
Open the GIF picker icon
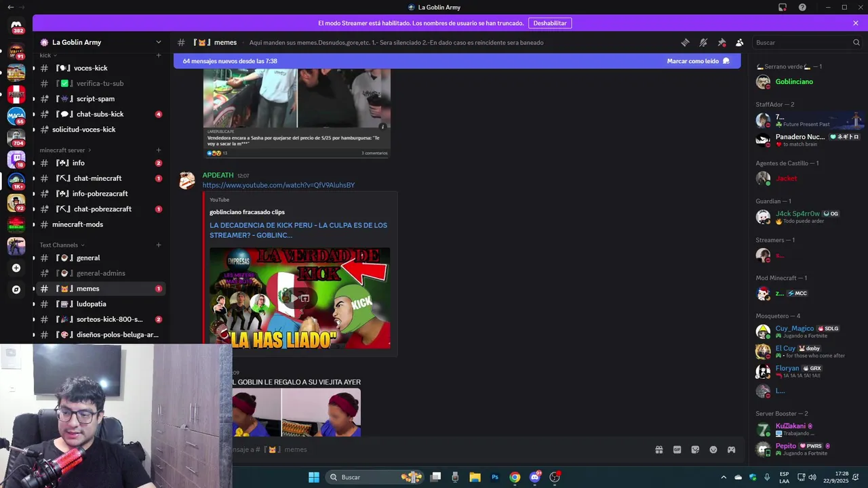click(x=677, y=449)
